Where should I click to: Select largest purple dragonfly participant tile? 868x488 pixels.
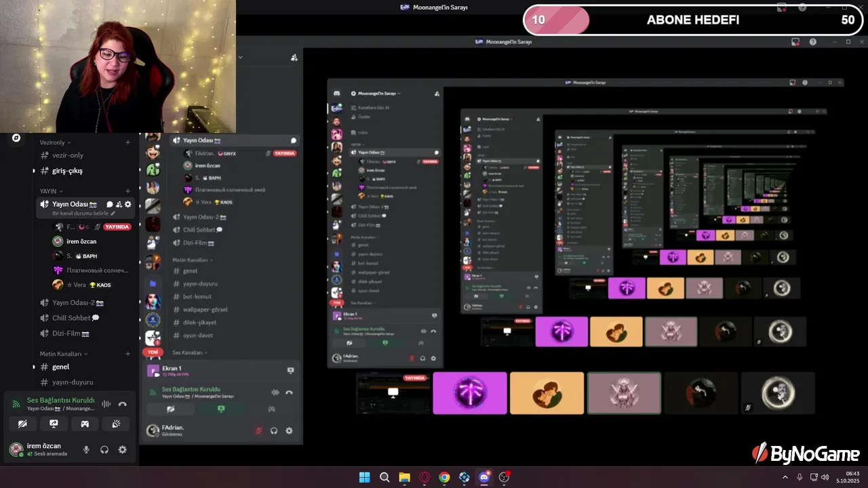(470, 392)
